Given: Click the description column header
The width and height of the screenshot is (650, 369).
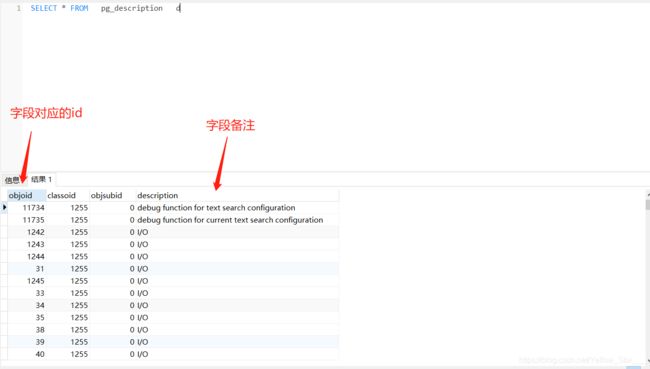Looking at the screenshot, I should tap(237, 195).
